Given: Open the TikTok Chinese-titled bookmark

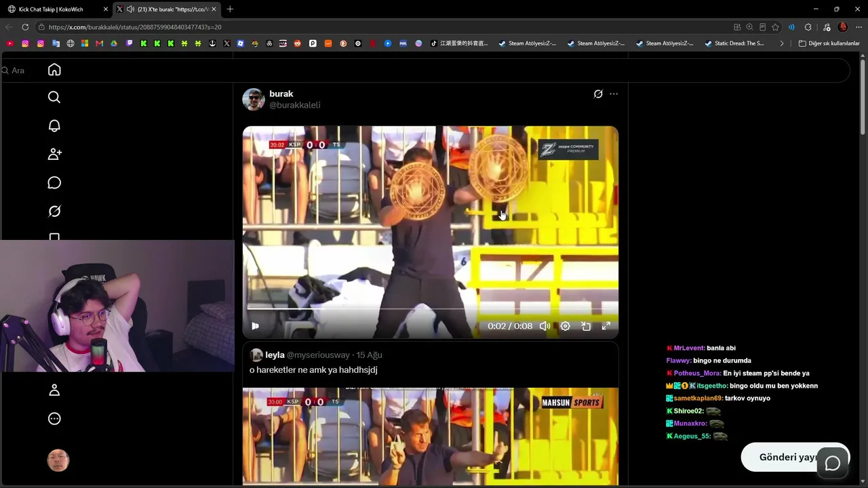Looking at the screenshot, I should coord(459,43).
